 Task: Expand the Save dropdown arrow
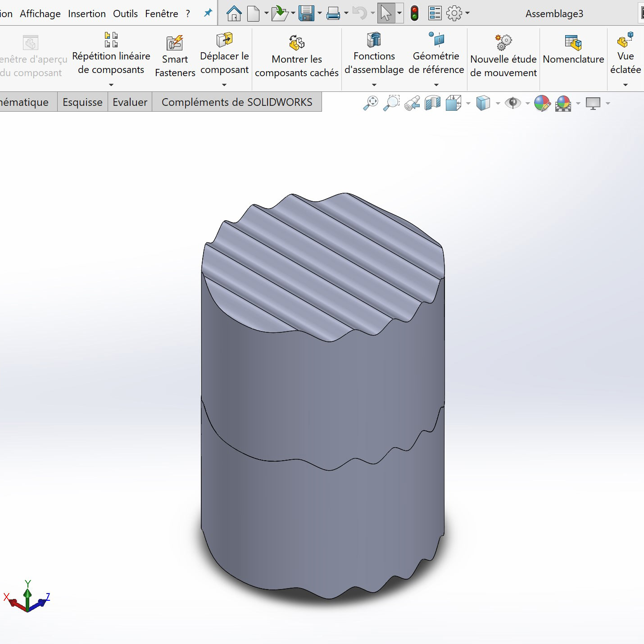320,13
